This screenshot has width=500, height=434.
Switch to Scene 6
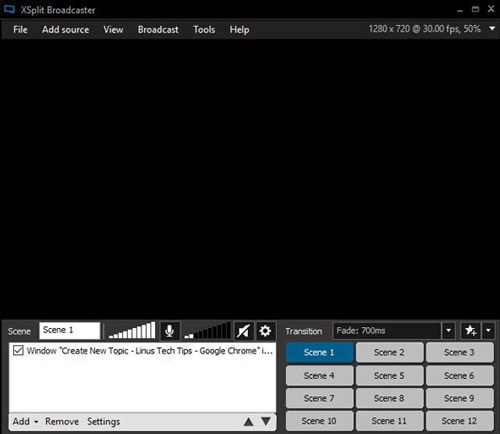point(459,376)
